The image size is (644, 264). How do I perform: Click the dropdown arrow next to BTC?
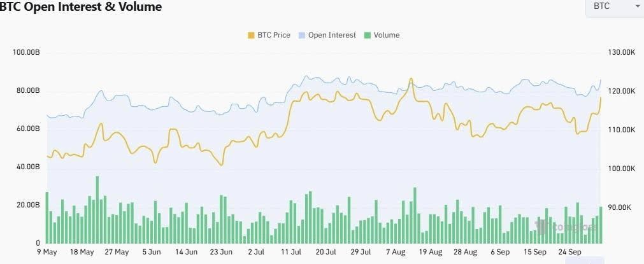pyautogui.click(x=637, y=6)
